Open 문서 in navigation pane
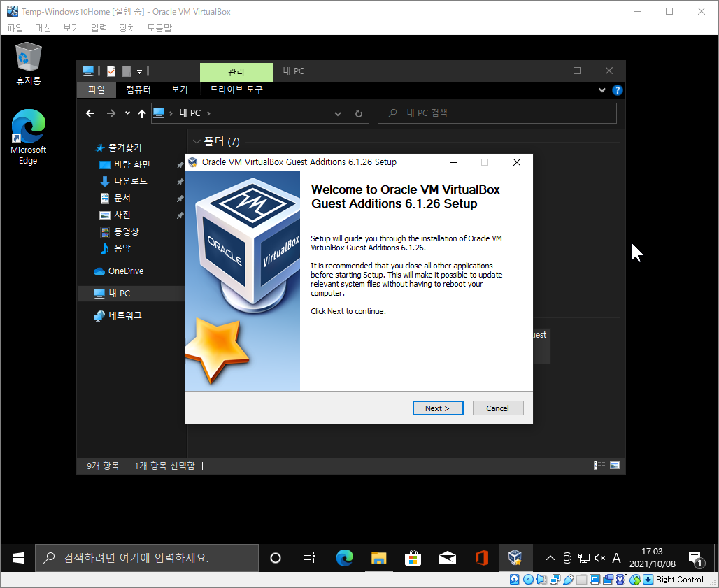Screen dimensions: 719x588 pos(115,198)
